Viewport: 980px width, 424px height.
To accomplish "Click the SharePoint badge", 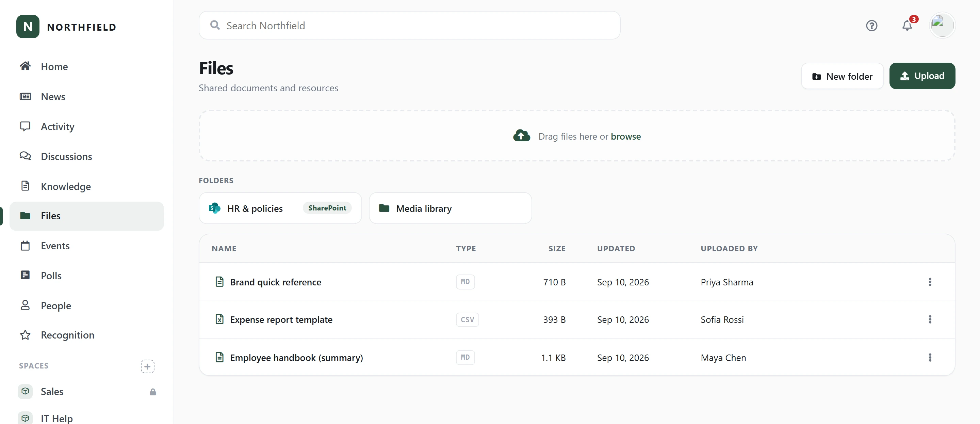I will pos(327,208).
